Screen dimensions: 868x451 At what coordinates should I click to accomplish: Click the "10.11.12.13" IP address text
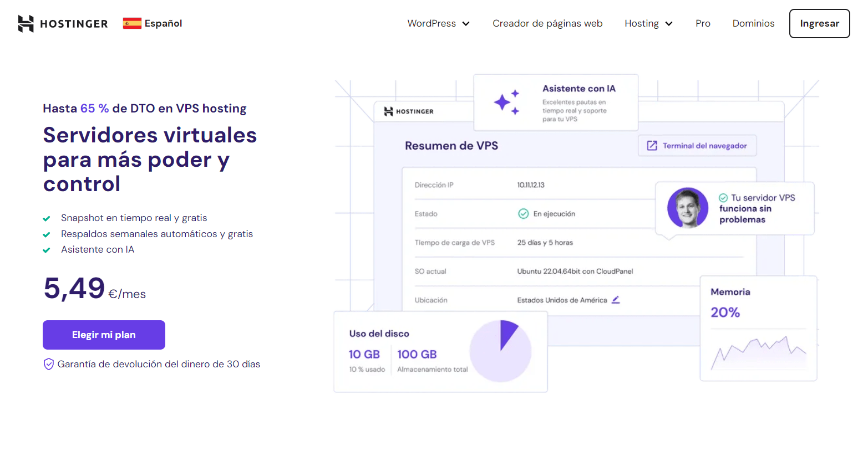[531, 185]
